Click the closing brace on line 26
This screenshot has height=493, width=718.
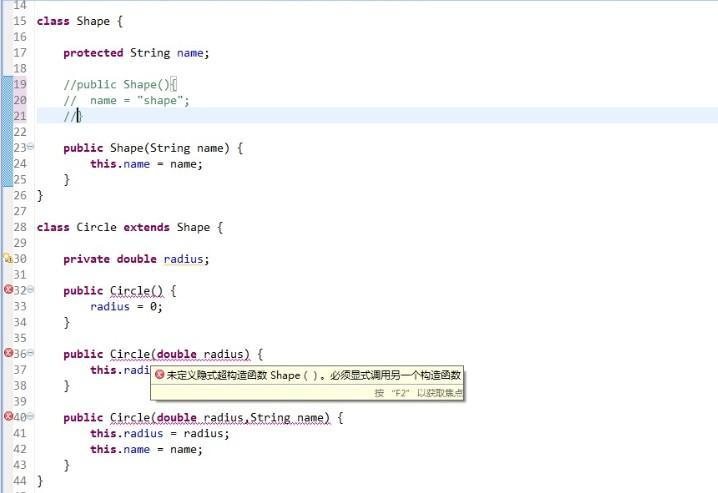tap(40, 195)
